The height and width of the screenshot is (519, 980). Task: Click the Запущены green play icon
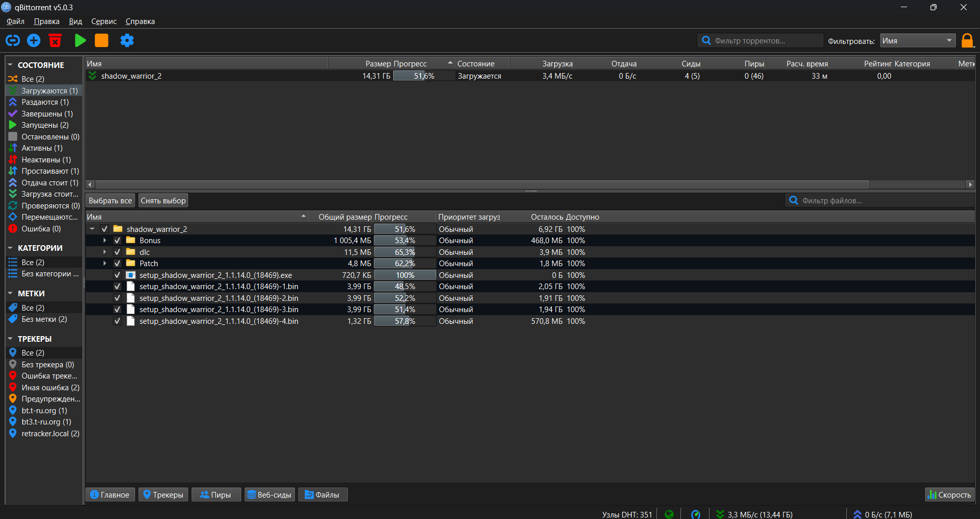(x=13, y=125)
